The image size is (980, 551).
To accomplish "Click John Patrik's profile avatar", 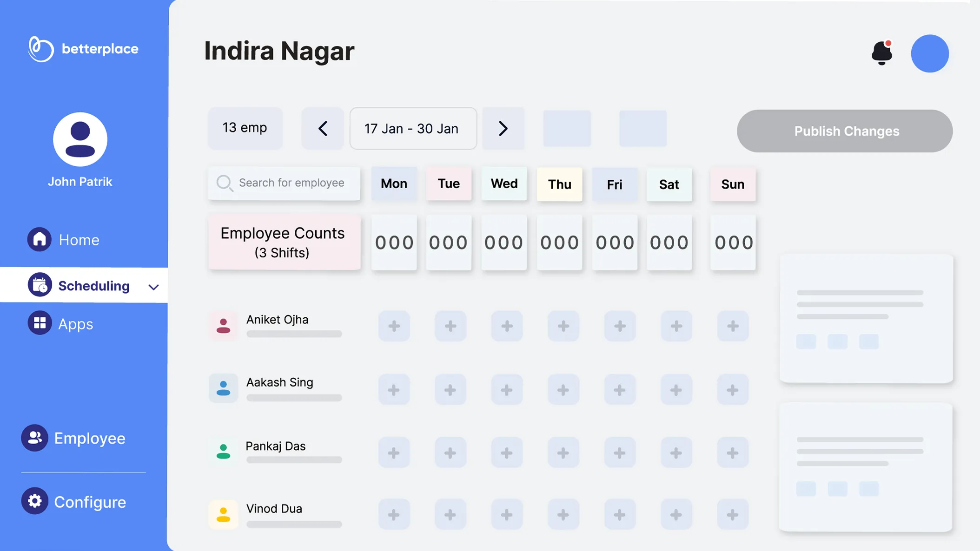I will tap(80, 139).
